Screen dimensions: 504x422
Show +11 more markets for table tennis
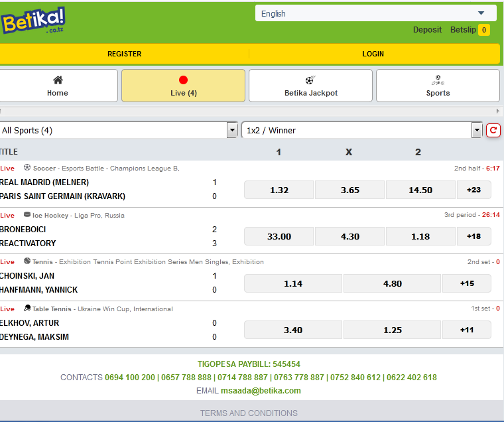(x=467, y=330)
